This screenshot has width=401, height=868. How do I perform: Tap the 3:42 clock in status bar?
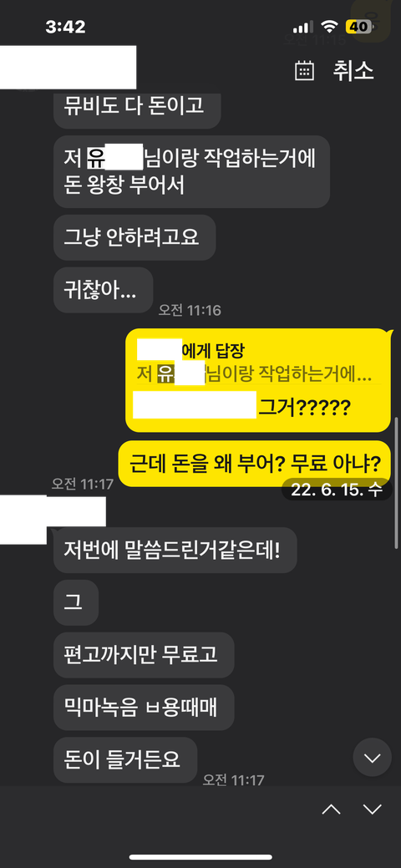(65, 27)
